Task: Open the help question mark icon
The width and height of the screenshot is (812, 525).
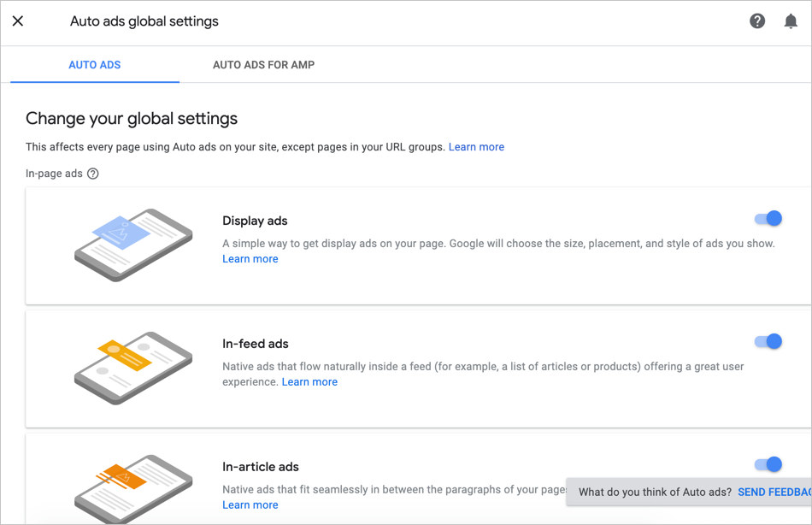Action: [757, 21]
